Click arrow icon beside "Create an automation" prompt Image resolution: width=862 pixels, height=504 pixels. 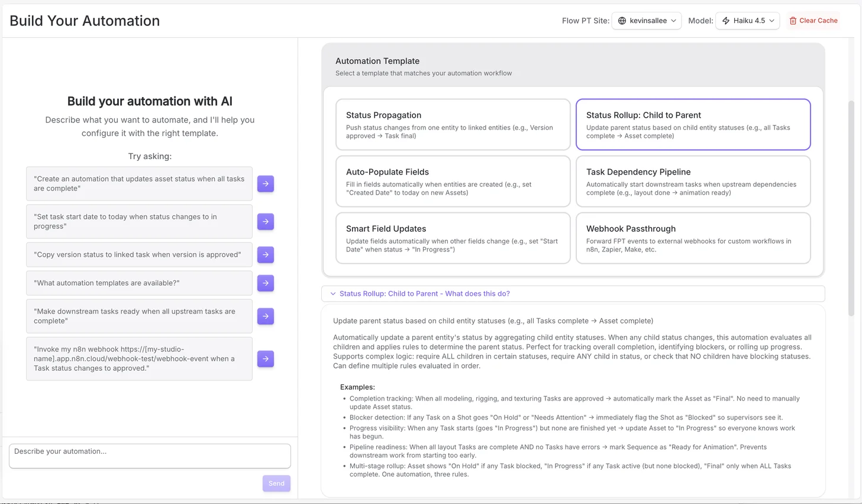pos(265,183)
